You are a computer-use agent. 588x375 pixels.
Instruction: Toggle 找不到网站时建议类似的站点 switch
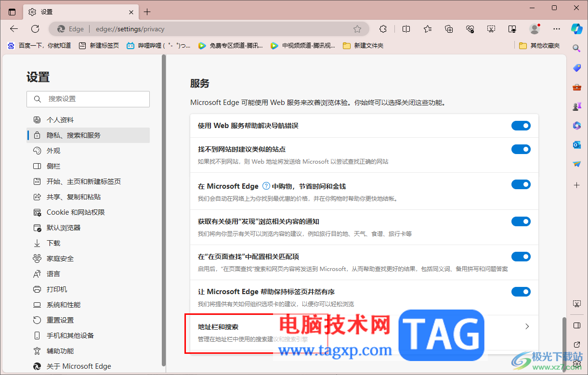tap(521, 149)
